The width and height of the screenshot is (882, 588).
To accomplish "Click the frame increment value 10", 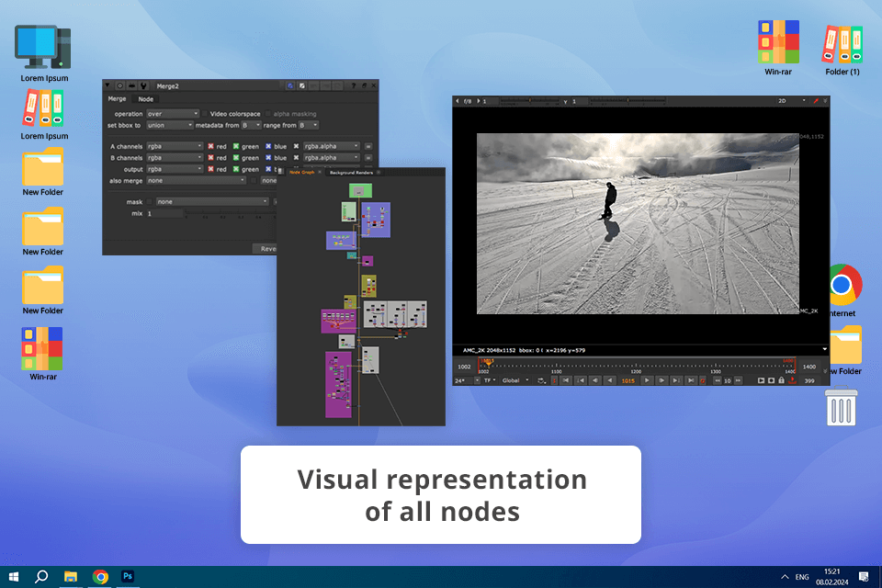I will tap(728, 381).
